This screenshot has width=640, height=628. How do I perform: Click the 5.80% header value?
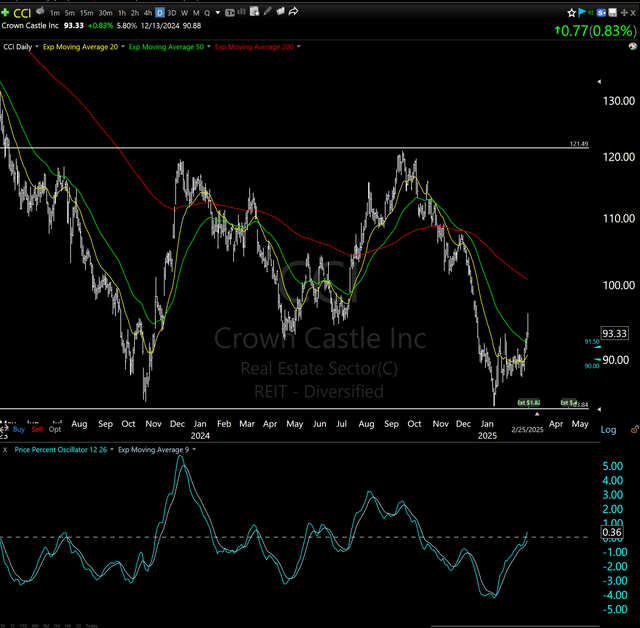pos(127,26)
